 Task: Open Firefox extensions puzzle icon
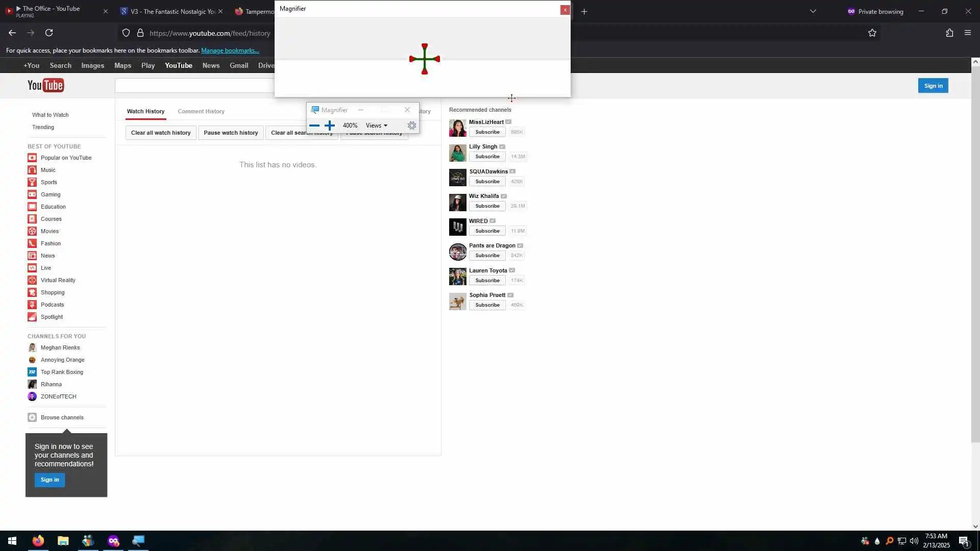pos(949,33)
